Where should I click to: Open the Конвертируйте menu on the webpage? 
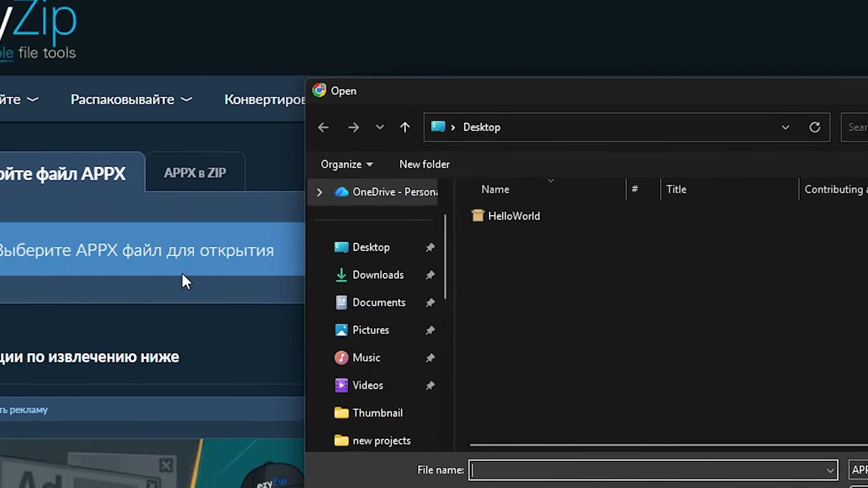pyautogui.click(x=265, y=99)
